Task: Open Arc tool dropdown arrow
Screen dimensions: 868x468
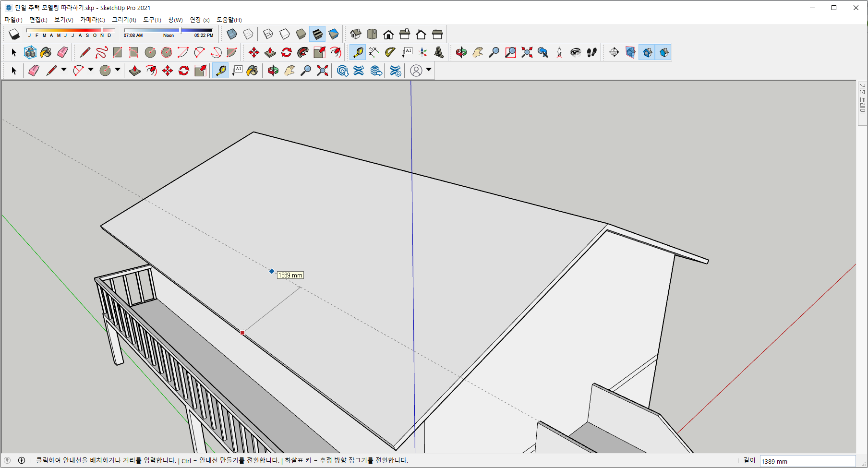Action: 91,70
